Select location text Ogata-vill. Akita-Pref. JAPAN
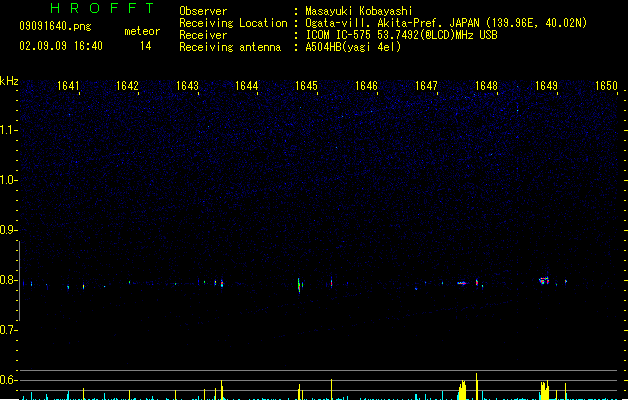 [392, 23]
